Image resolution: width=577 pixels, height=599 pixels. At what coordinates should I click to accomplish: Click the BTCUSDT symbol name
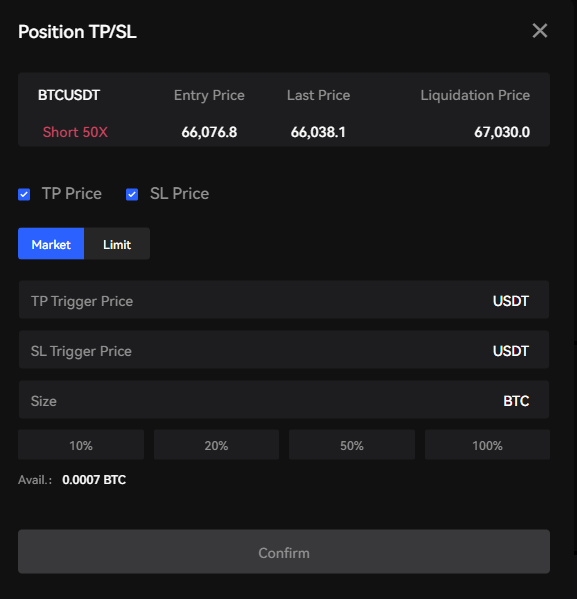[x=69, y=95]
